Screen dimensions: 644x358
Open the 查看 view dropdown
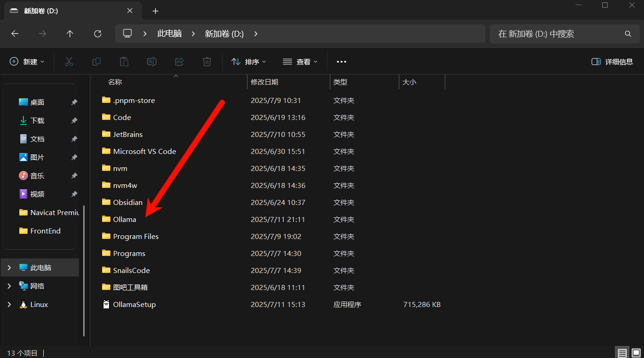(300, 62)
